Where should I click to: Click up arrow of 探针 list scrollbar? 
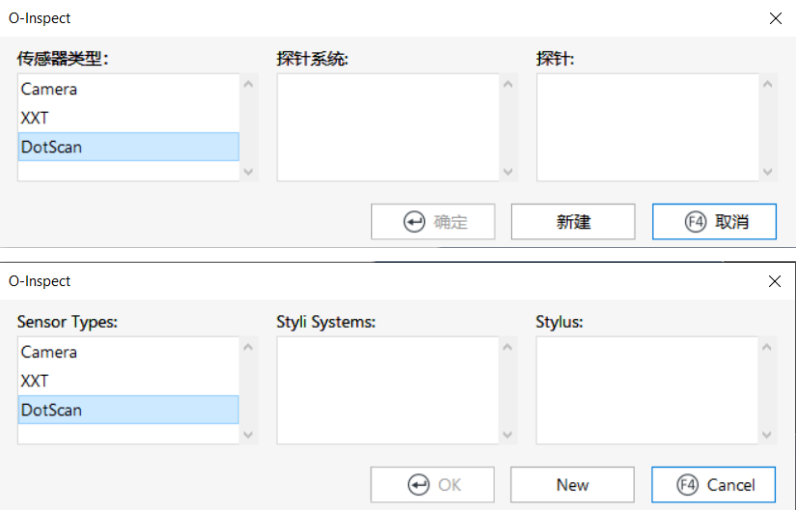[x=768, y=84]
